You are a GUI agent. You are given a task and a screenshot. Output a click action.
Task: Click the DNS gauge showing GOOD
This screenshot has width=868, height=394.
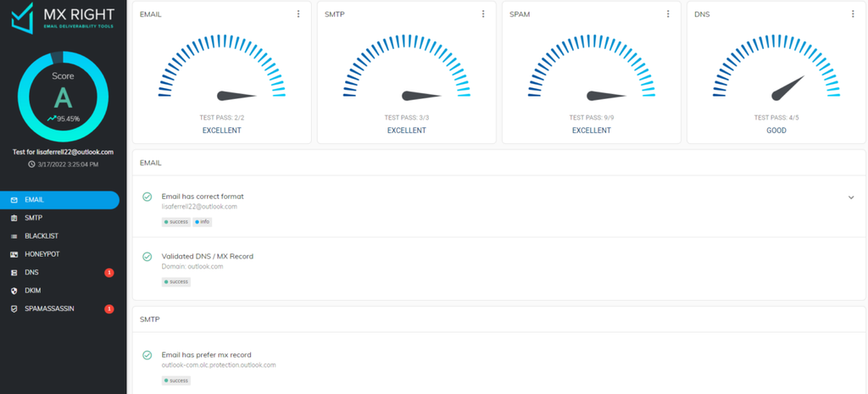click(776, 72)
